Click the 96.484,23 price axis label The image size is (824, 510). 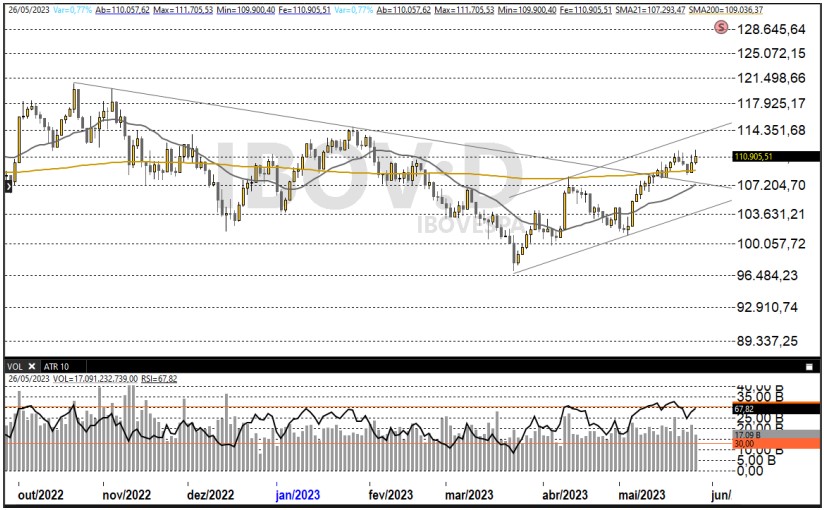tap(767, 276)
